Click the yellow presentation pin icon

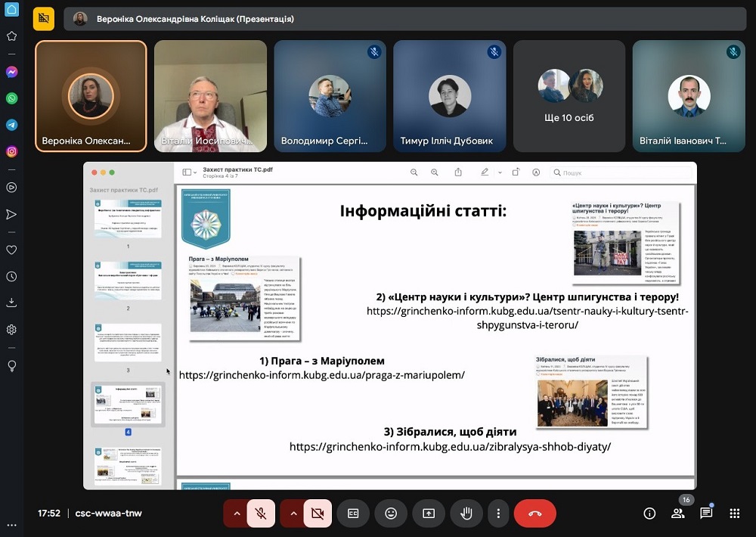[44, 19]
